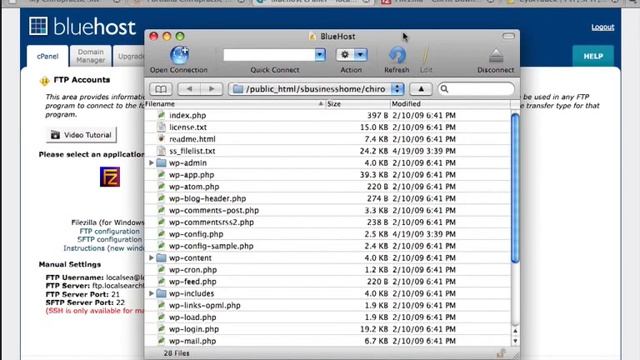The height and width of the screenshot is (360, 640).
Task: Click the lock icon in status bar
Action: [501, 353]
